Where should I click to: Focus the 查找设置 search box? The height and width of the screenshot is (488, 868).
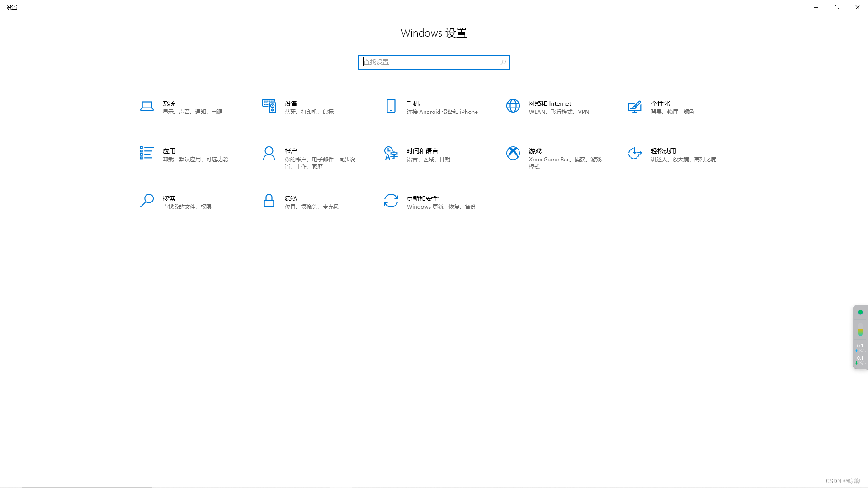coord(429,62)
